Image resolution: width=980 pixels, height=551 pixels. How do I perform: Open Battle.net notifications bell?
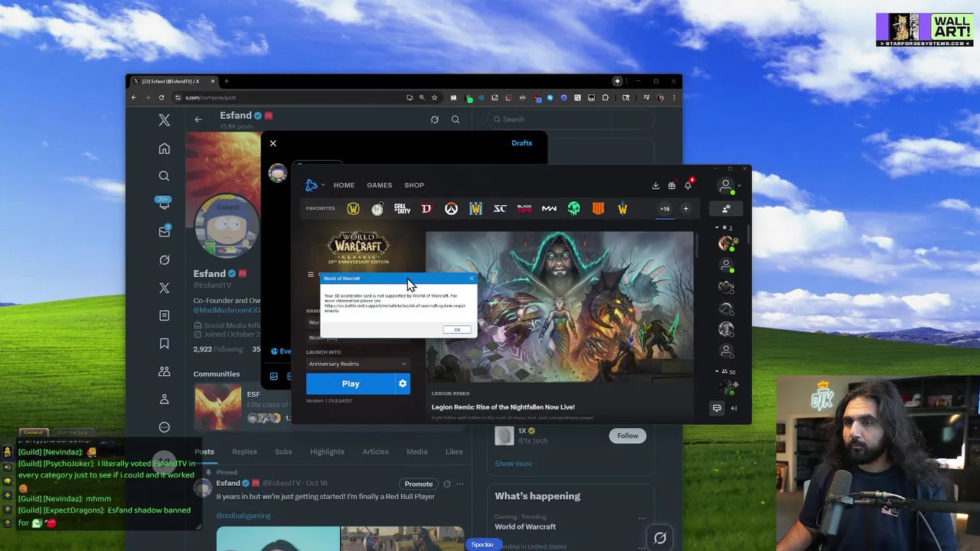(688, 184)
